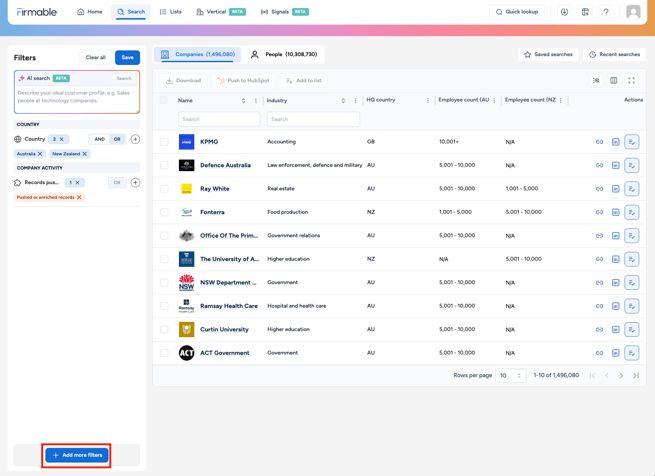Click the link icon in the KPMG row
The height and width of the screenshot is (476, 655).
(599, 142)
